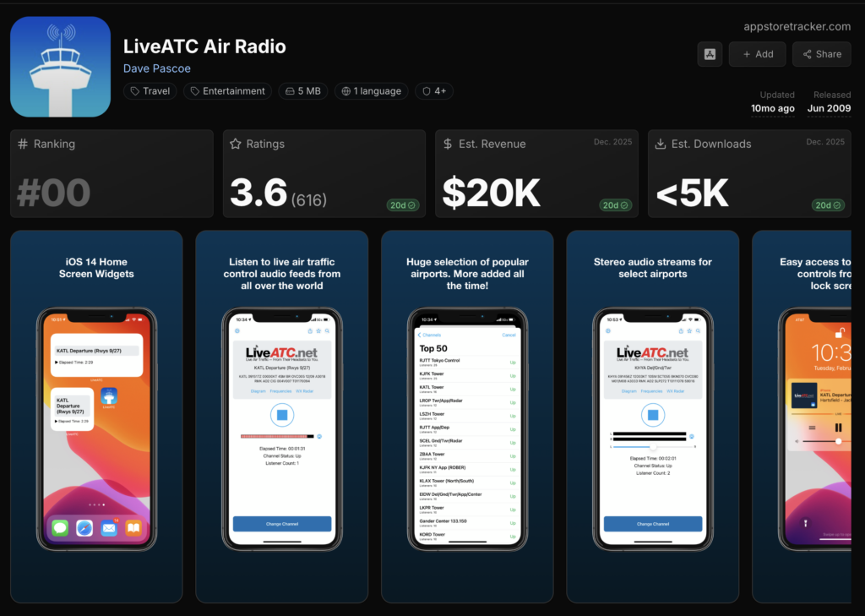Click the App Store icon button
The image size is (865, 616).
coord(710,54)
